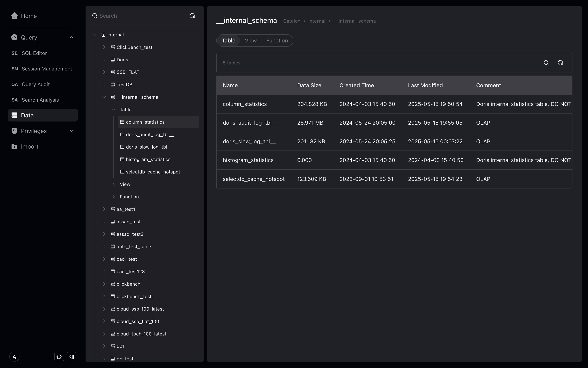Select auto_test_table database in tree
The image size is (588, 368).
click(x=134, y=247)
